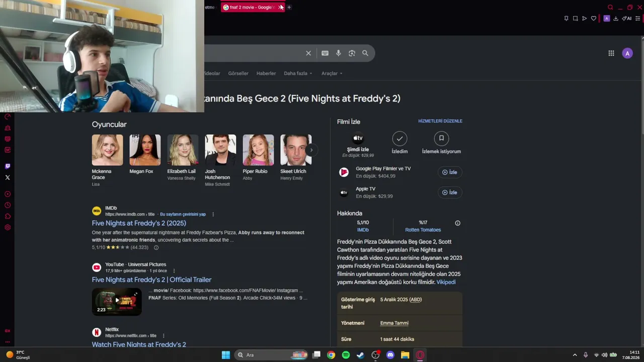Open the browser Downloads icon
The image size is (644, 362).
pyautogui.click(x=616, y=19)
